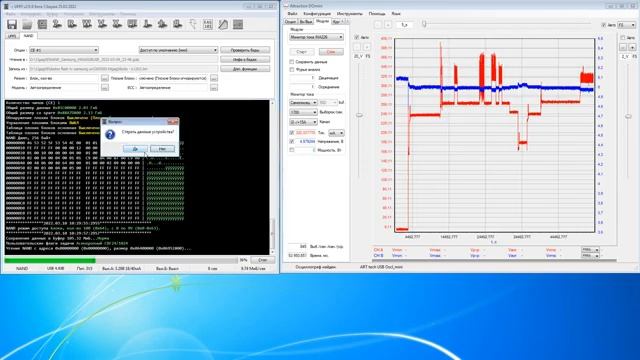Image resolution: width=640 pixels, height=360 pixels.
Task: Click the grid chip icon at toolbar end
Action: (x=238, y=24)
